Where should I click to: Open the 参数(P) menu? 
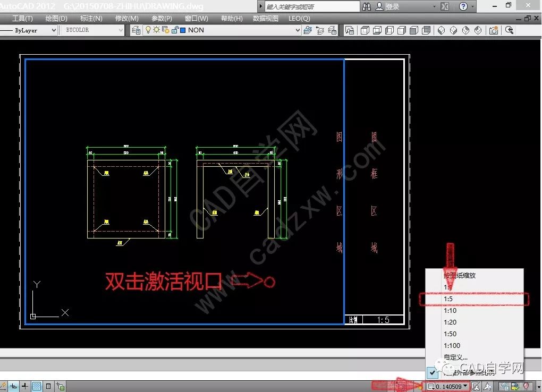pyautogui.click(x=162, y=19)
